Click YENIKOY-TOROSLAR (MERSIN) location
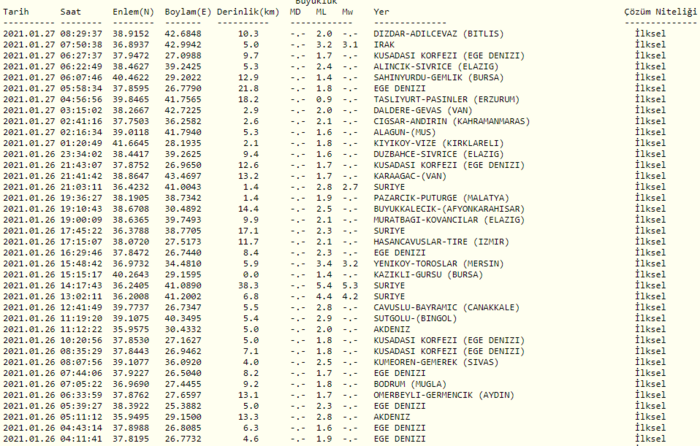Image resolution: width=700 pixels, height=446 pixels. 438,263
